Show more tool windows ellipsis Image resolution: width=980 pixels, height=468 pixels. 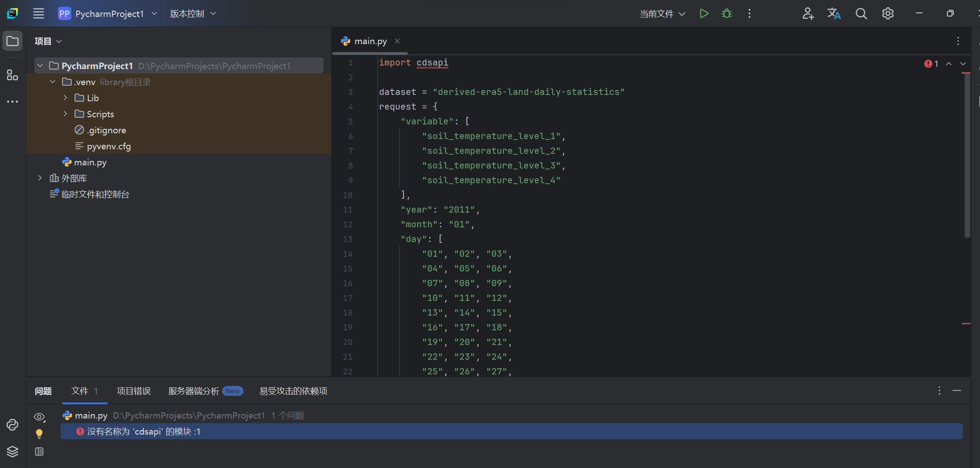pos(12,102)
